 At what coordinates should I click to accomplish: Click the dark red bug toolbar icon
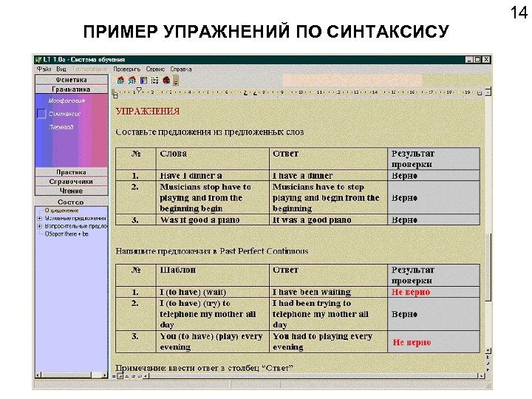(166, 81)
